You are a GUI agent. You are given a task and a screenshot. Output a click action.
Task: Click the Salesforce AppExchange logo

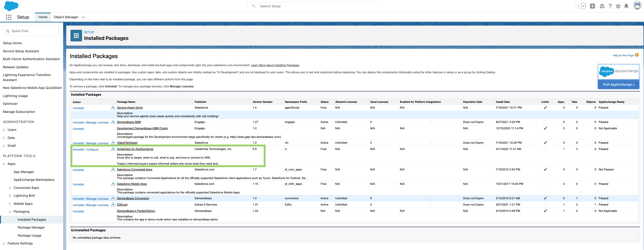coord(618,71)
